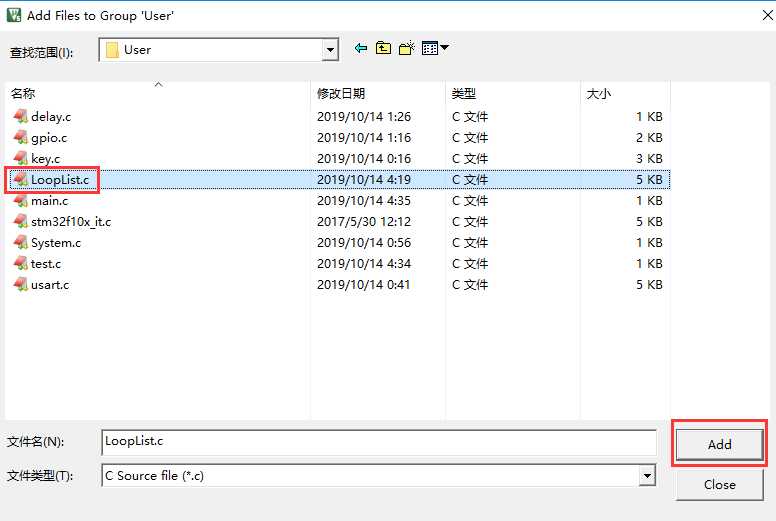Sort by the 修改日期 column header

[378, 93]
